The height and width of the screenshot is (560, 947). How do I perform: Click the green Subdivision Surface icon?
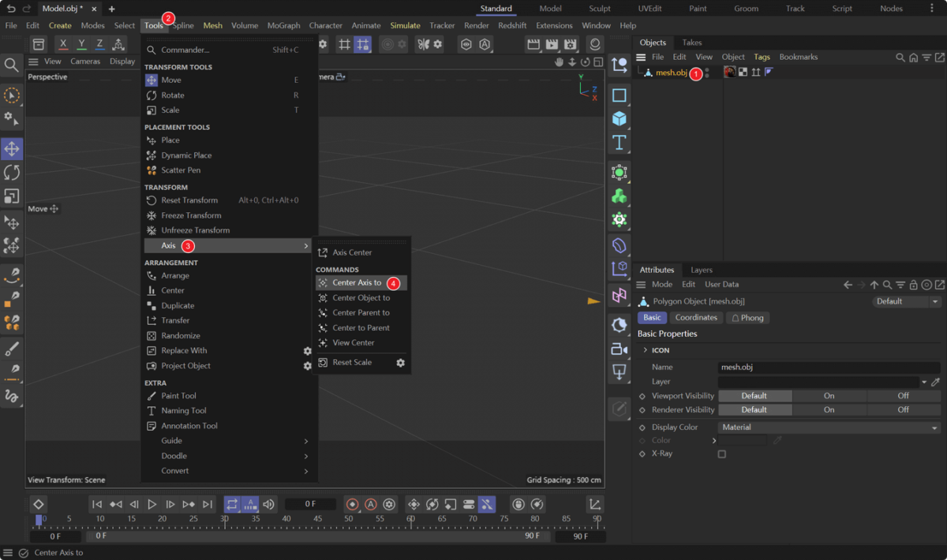pos(619,171)
